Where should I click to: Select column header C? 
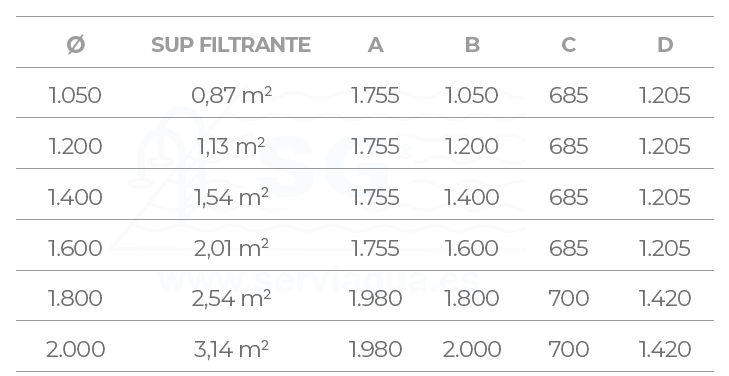click(569, 45)
